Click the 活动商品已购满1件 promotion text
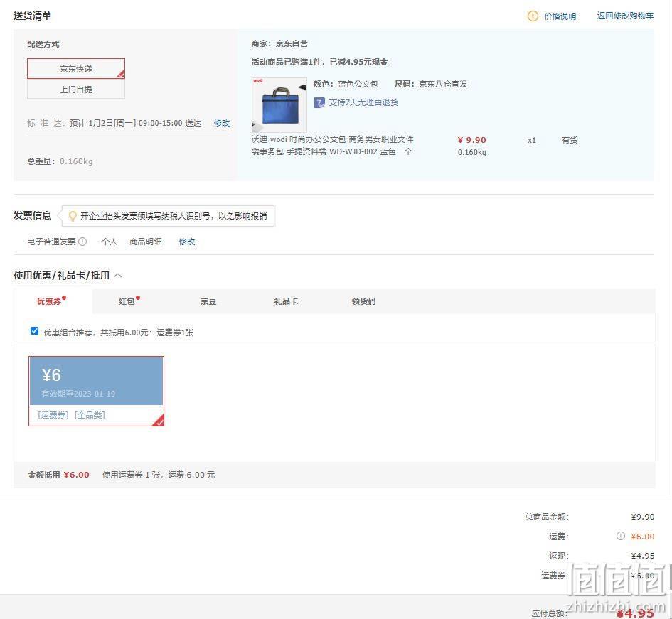This screenshot has width=672, height=619. coord(320,62)
